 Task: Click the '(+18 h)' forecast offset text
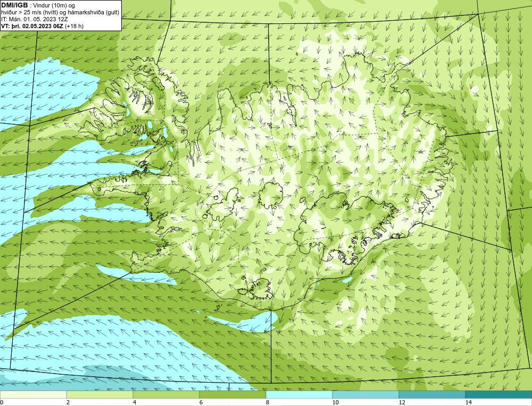74,26
